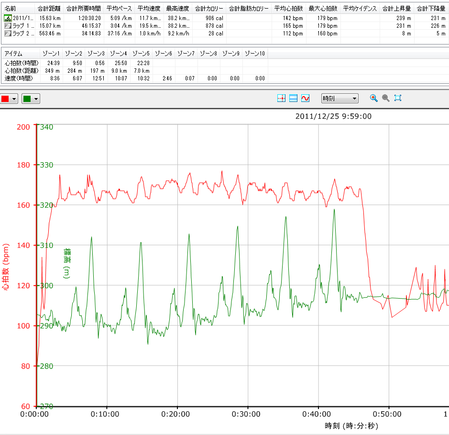
Task: Click the 142 bpm average heart rate cell
Action: pos(293,18)
